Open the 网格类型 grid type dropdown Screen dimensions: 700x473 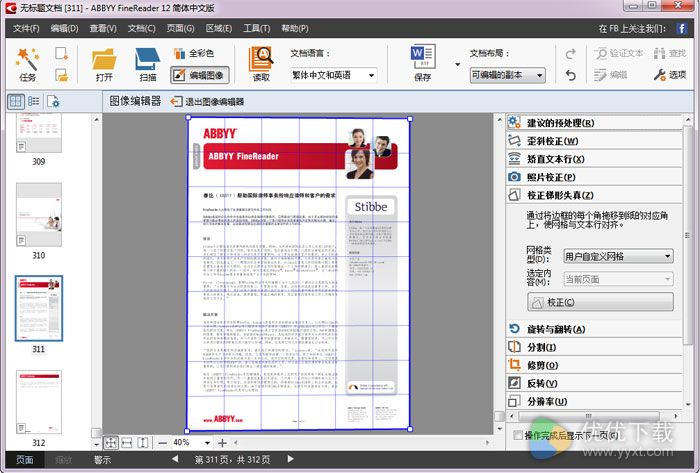618,256
